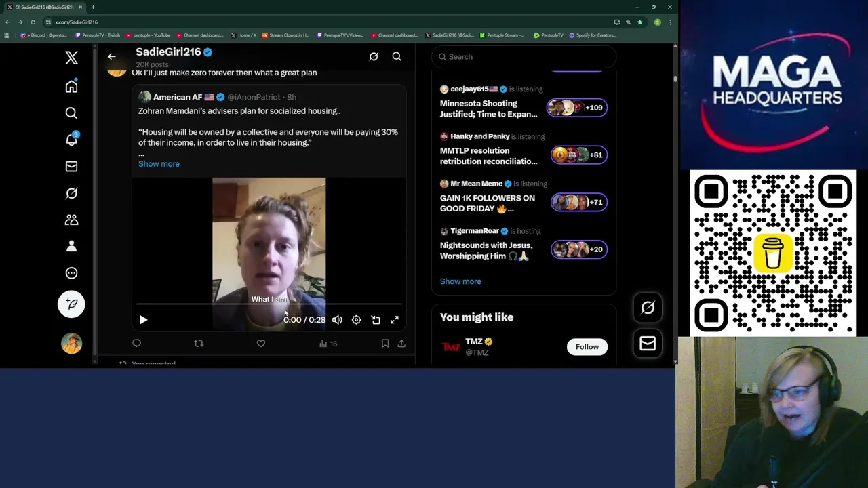Compose a new post with the feather button
868x488 pixels.
[x=71, y=304]
